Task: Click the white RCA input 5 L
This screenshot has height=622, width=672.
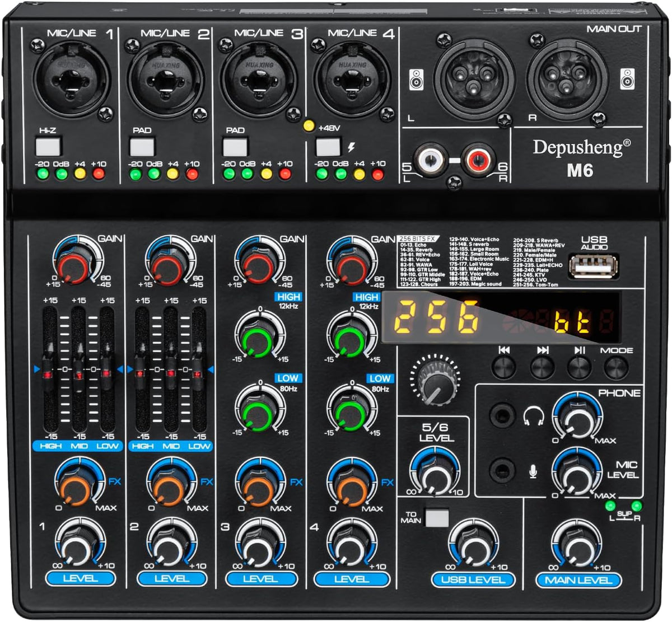Action: [430, 161]
